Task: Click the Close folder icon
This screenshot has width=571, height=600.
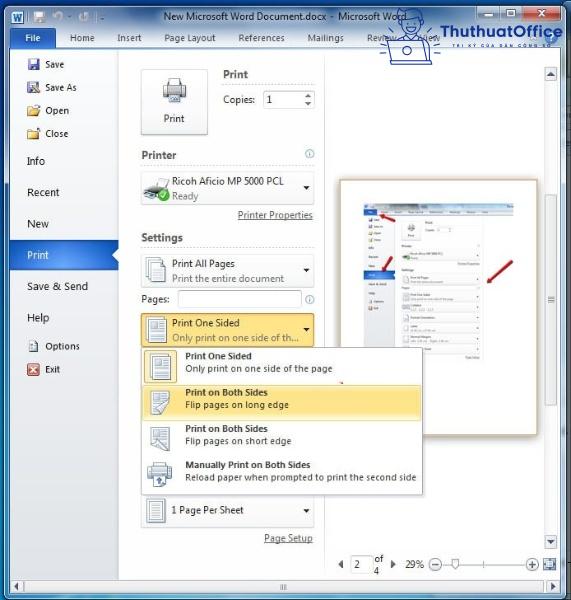Action: [x=34, y=134]
